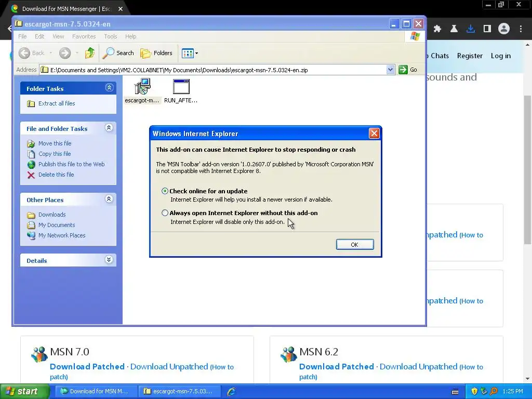Open Back button history dropdown arrow

coord(51,53)
